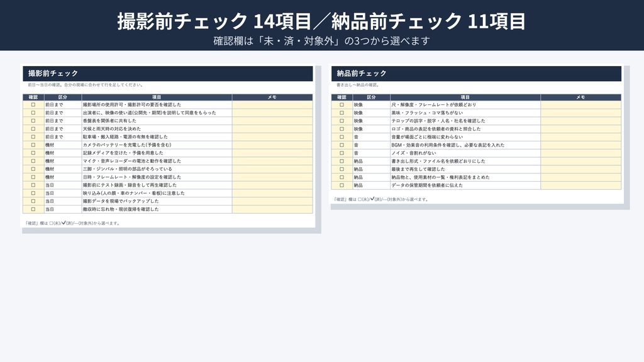Mark checkbox for 納品物と、使用素材の一覧・権利表記をまとめた
The width and height of the screenshot is (644, 362).
tap(341, 177)
